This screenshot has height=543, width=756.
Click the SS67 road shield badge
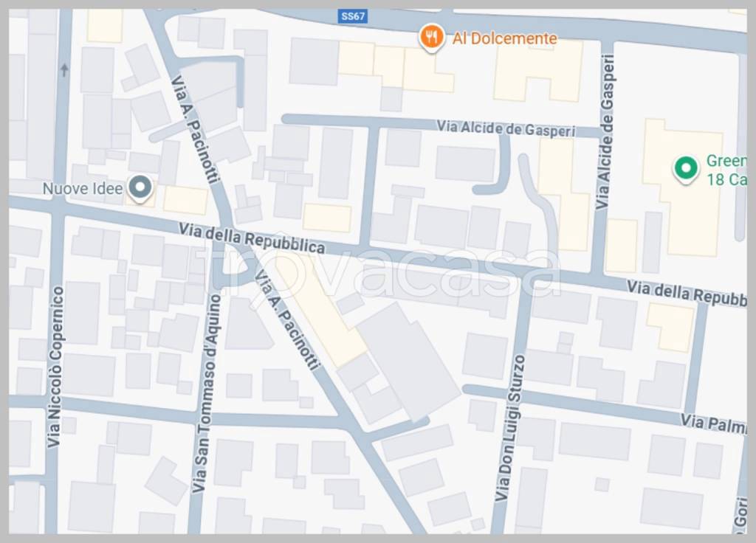click(352, 16)
